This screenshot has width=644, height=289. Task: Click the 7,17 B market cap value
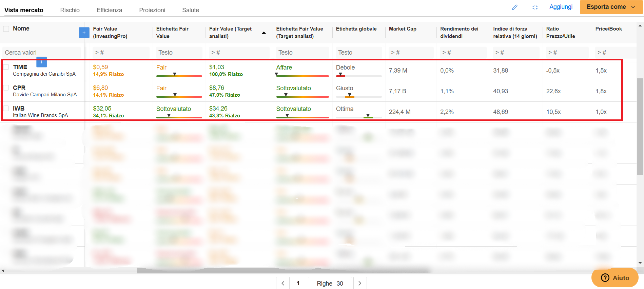pos(397,91)
